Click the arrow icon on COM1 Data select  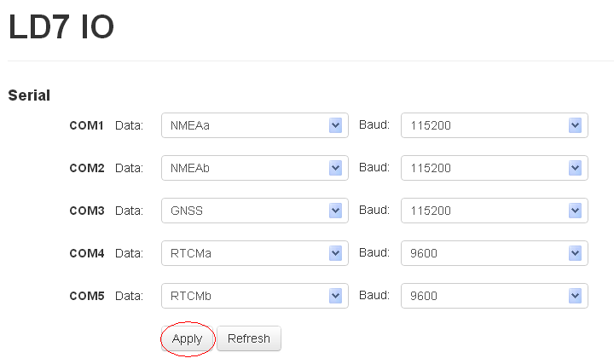click(x=335, y=125)
